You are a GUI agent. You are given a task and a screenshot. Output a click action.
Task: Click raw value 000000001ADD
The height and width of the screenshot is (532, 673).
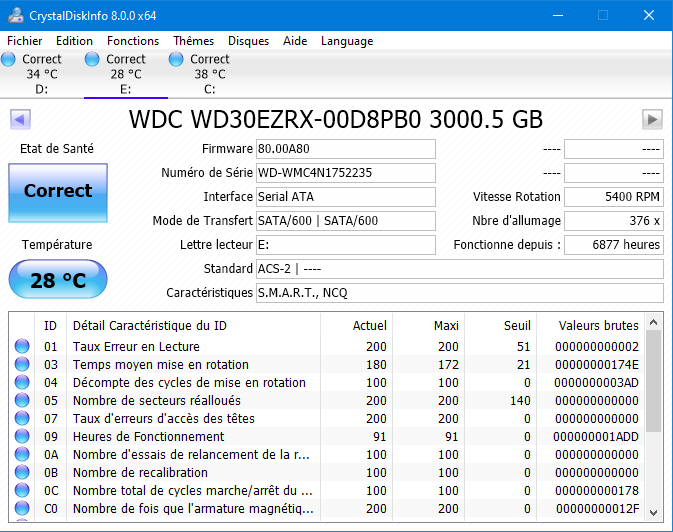tap(596, 436)
